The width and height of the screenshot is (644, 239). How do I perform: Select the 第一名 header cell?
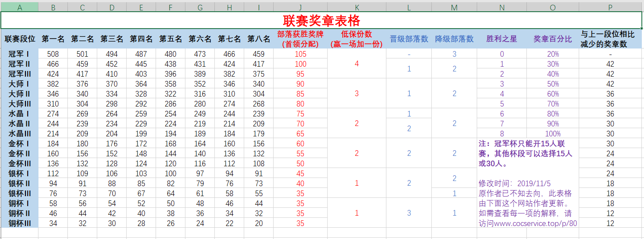(x=53, y=39)
